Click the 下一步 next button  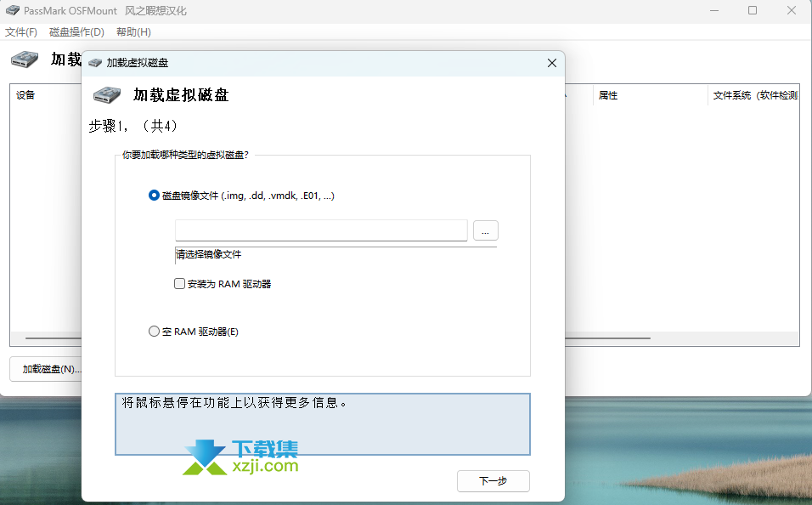coord(493,481)
